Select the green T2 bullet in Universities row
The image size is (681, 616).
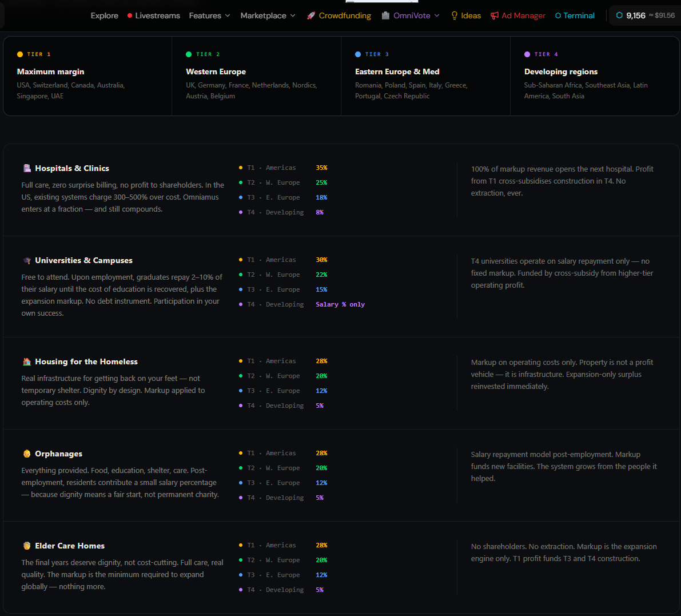[241, 275]
